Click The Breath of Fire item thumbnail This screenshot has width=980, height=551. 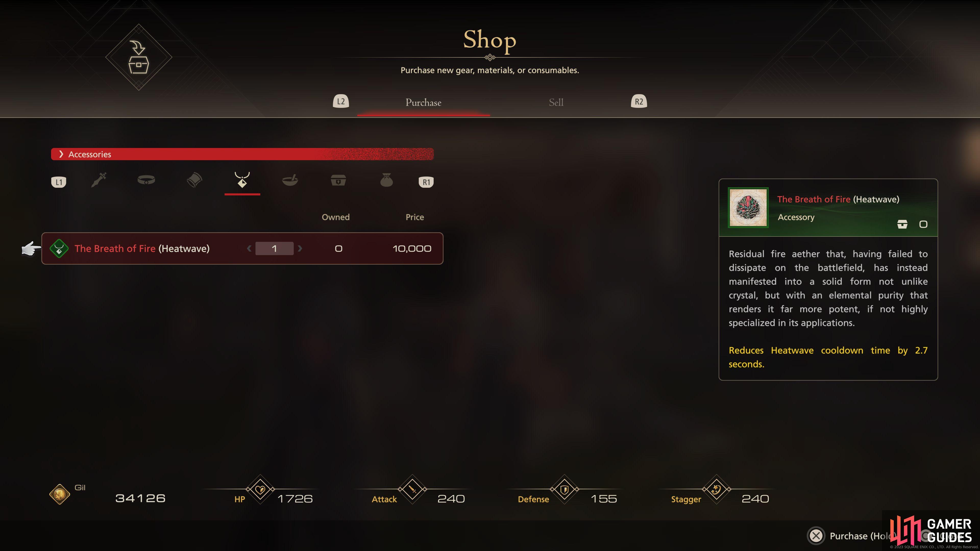click(748, 208)
